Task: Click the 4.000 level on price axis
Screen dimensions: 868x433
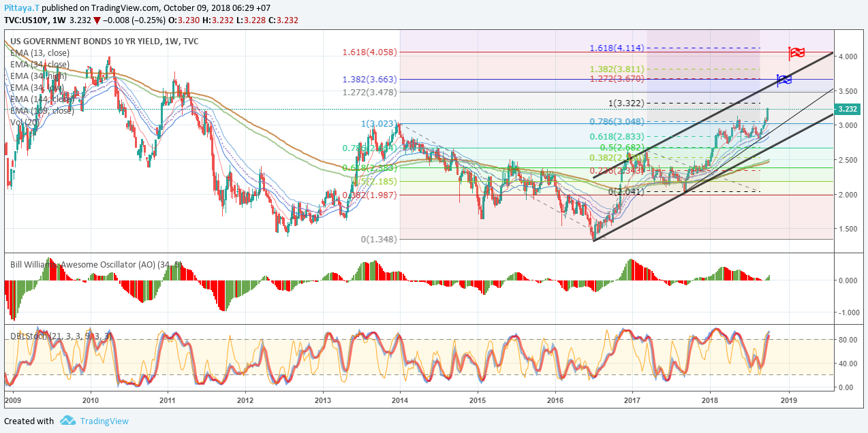Action: pos(848,57)
